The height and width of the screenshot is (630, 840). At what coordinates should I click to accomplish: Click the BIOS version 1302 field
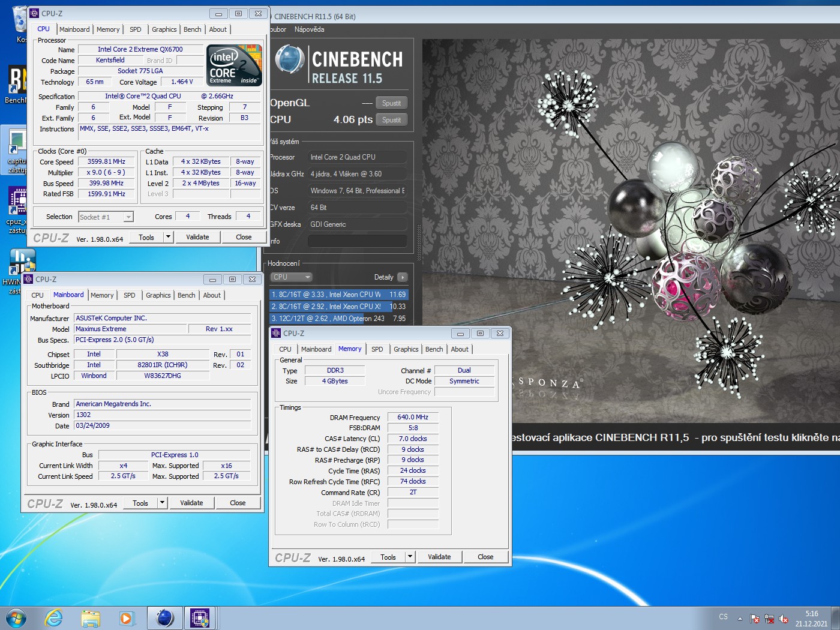pyautogui.click(x=162, y=415)
